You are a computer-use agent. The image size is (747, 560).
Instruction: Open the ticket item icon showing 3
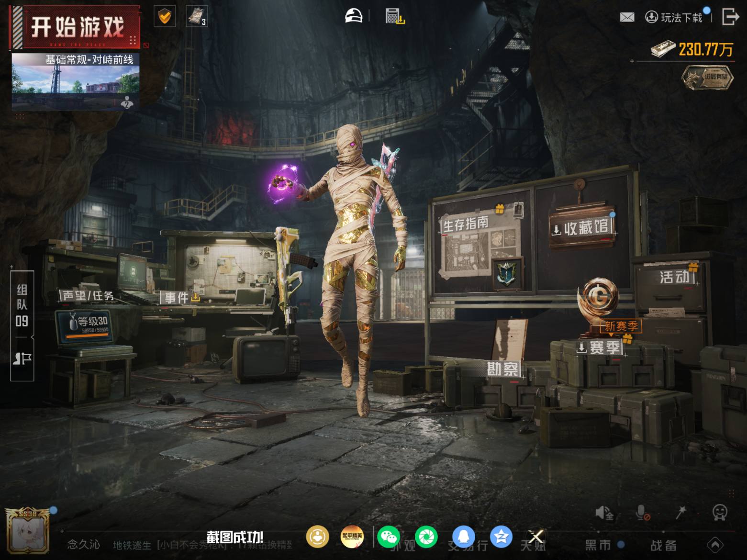(x=197, y=16)
